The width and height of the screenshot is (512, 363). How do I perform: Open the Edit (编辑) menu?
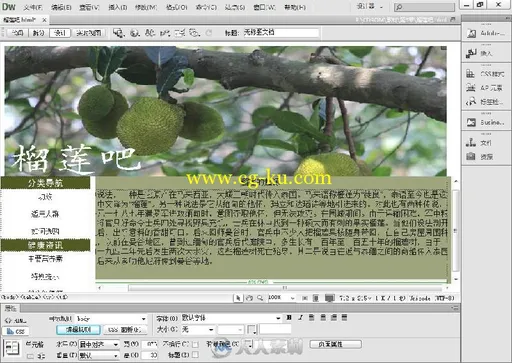[x=61, y=7]
